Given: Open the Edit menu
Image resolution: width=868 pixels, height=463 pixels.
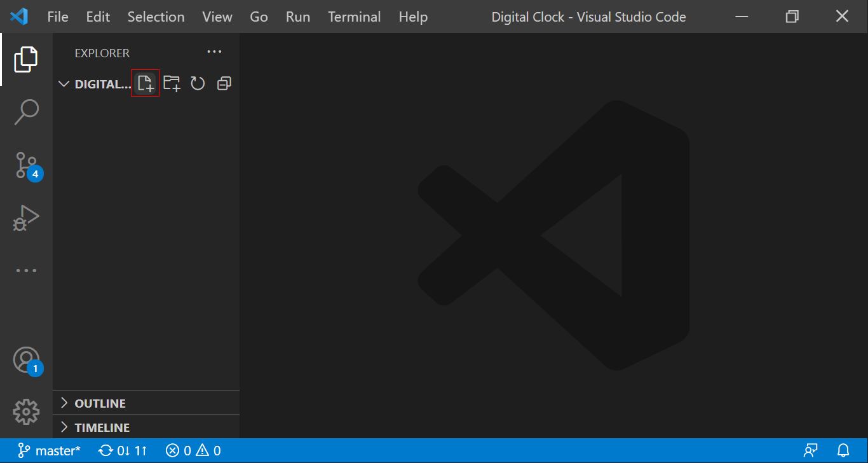Looking at the screenshot, I should tap(98, 17).
